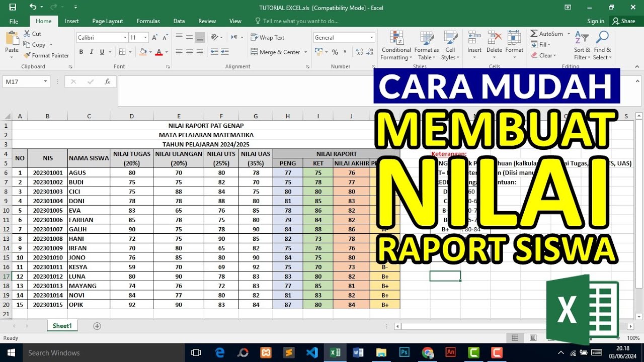Switch to the Page Layout ribbon tab

[108, 21]
